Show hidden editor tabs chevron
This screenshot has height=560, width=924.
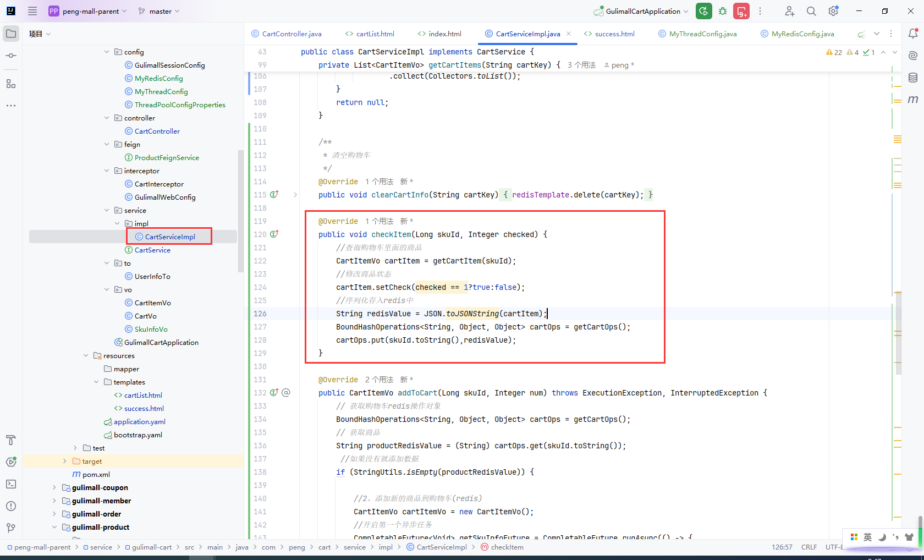pos(877,34)
